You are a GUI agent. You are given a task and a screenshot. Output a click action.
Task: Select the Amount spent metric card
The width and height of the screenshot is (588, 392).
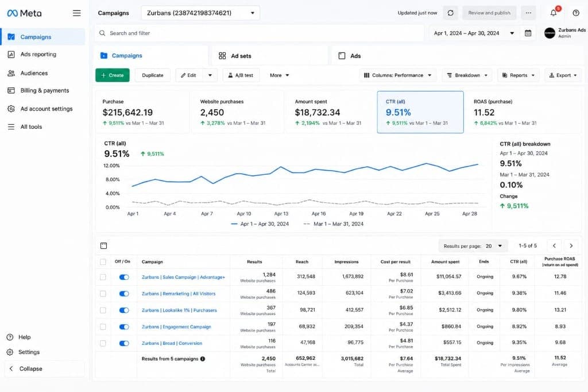point(330,112)
